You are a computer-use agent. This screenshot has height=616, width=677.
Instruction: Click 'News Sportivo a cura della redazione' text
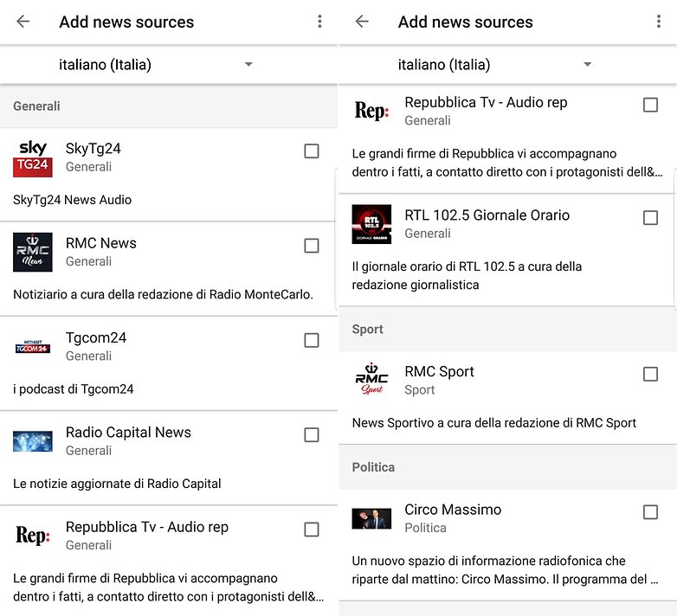[x=494, y=423]
